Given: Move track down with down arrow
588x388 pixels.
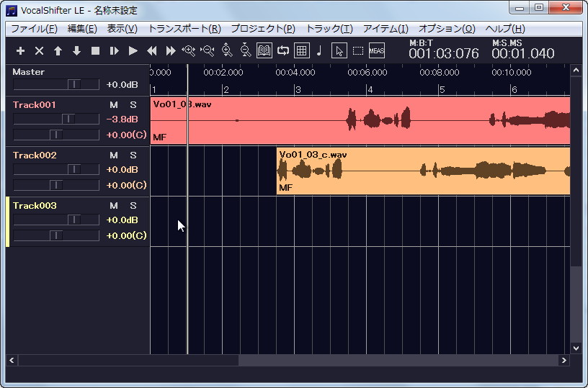Looking at the screenshot, I should point(76,50).
